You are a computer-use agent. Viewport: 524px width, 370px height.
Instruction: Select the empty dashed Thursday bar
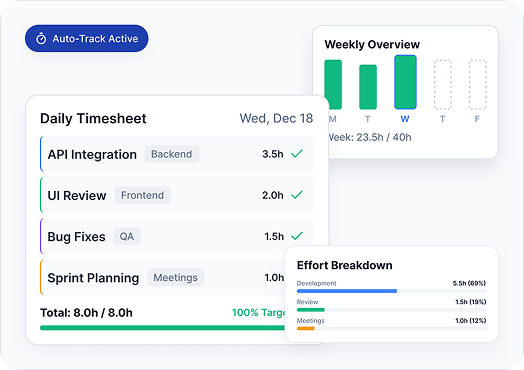[x=443, y=85]
